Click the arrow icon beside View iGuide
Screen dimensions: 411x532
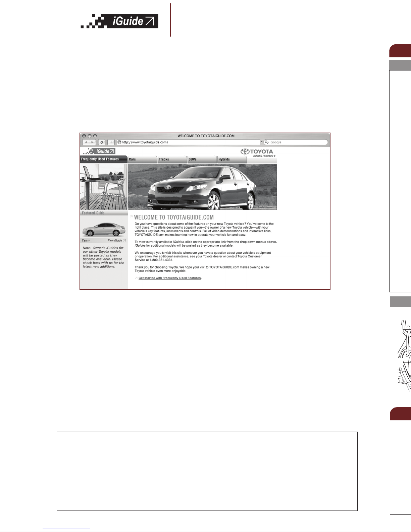coord(124,240)
